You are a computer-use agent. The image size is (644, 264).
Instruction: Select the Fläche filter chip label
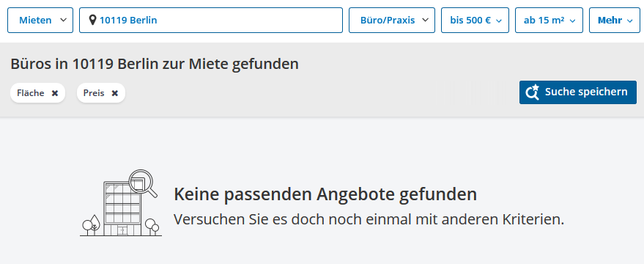pos(30,93)
